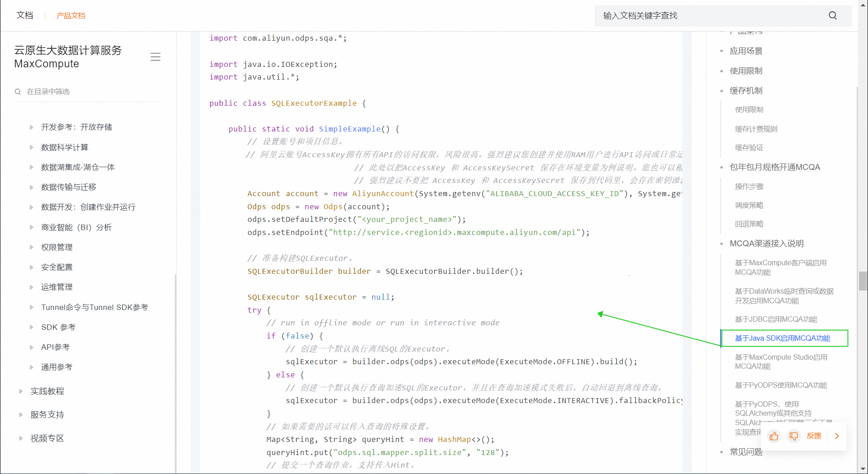
Task: Expand the feedback panel arrow
Action: click(837, 436)
